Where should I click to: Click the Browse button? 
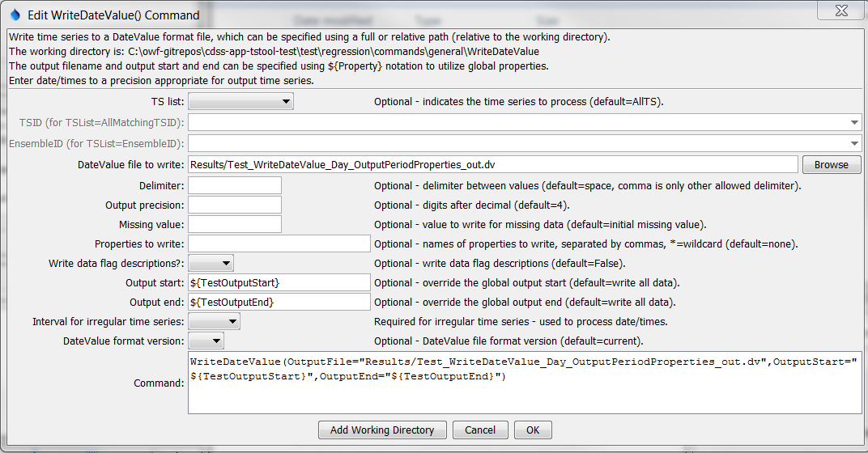pyautogui.click(x=831, y=165)
